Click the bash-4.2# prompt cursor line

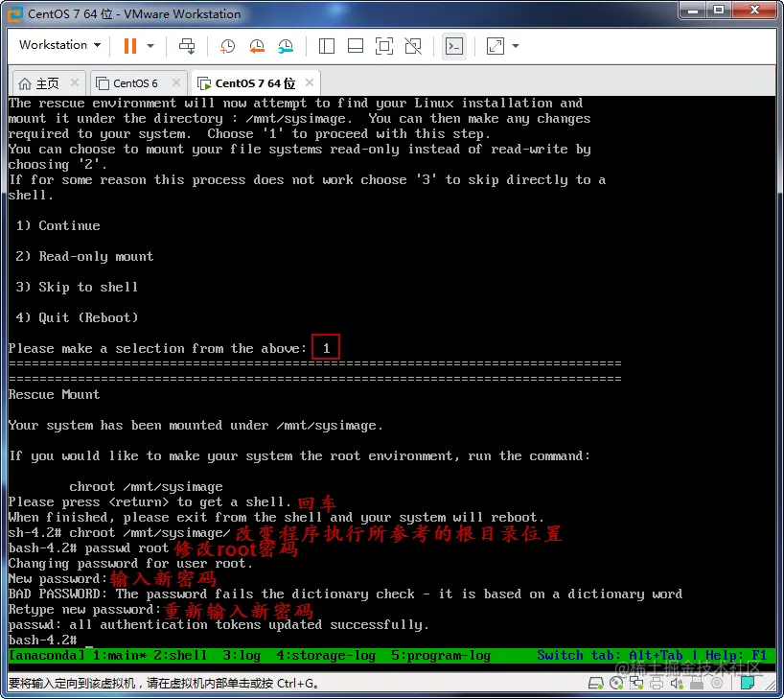[51, 640]
